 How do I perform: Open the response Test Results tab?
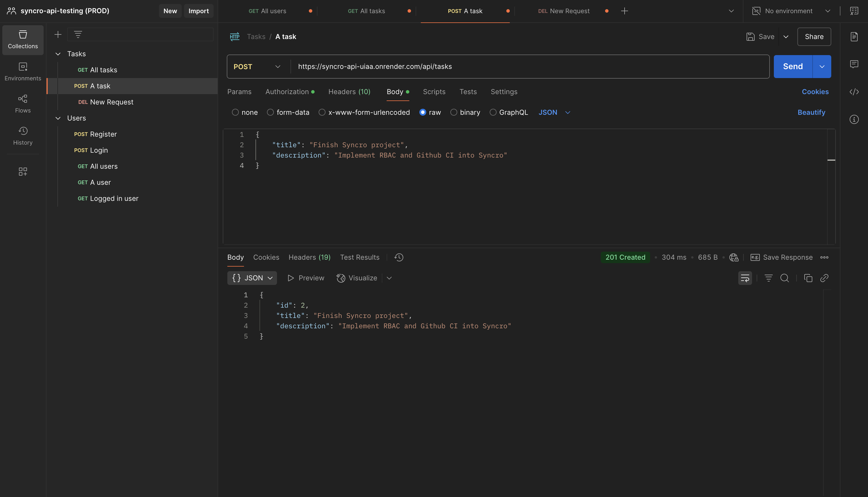click(x=360, y=257)
